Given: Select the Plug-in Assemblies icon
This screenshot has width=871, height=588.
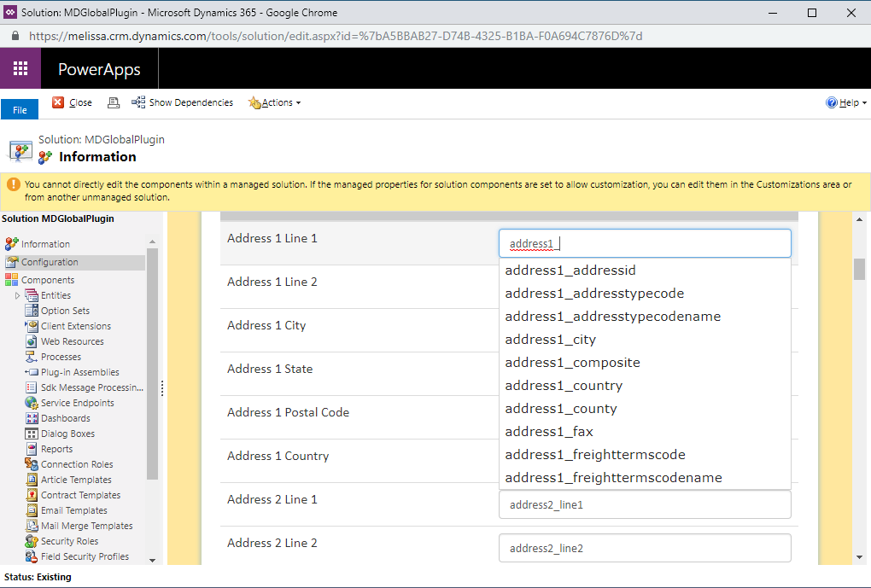Looking at the screenshot, I should click(32, 372).
